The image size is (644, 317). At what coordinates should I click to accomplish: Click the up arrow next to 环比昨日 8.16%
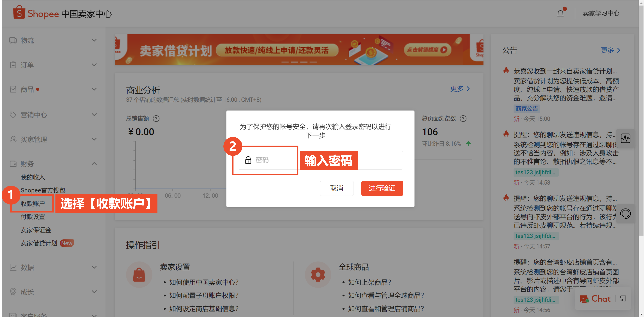tap(468, 144)
